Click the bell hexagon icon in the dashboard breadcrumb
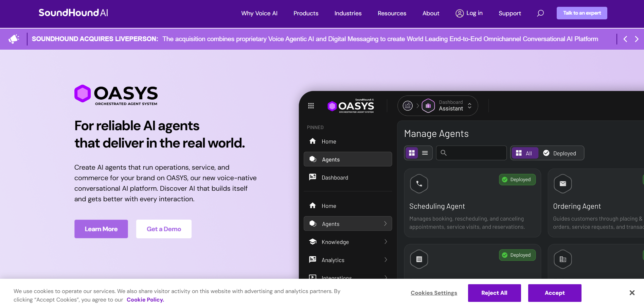Screen dimensions: 644x308 [408, 106]
